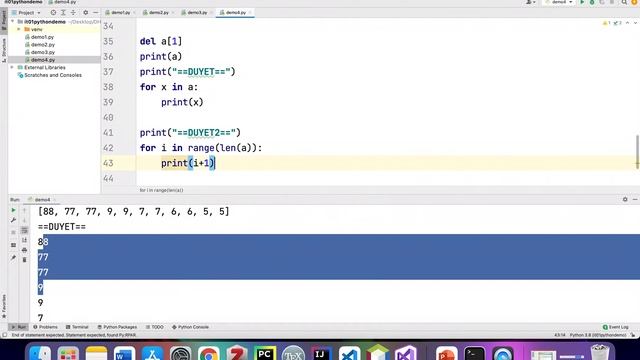Go to next highlighted error arrow

(635, 23)
